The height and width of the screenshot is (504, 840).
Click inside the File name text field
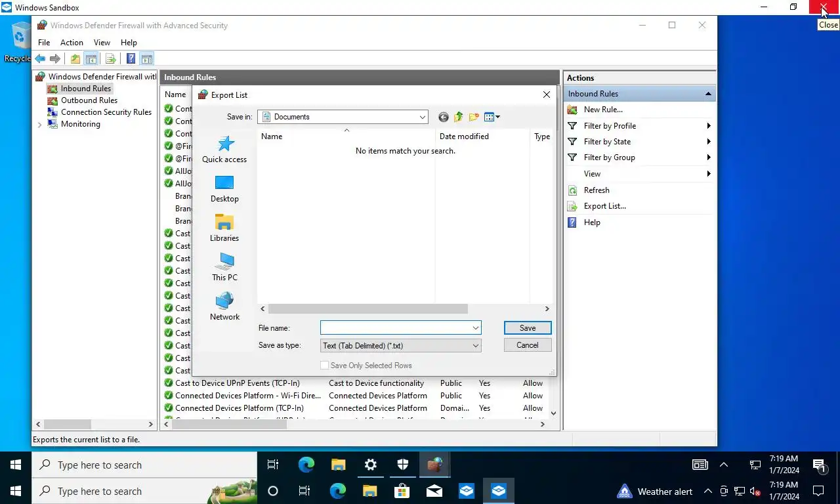[395, 328]
